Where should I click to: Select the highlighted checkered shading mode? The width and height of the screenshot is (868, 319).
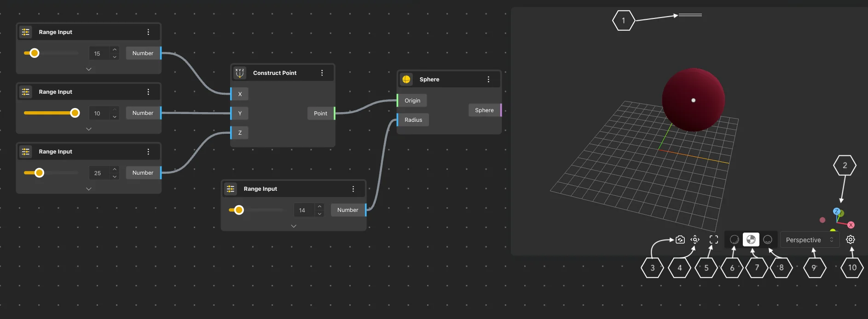pos(751,239)
